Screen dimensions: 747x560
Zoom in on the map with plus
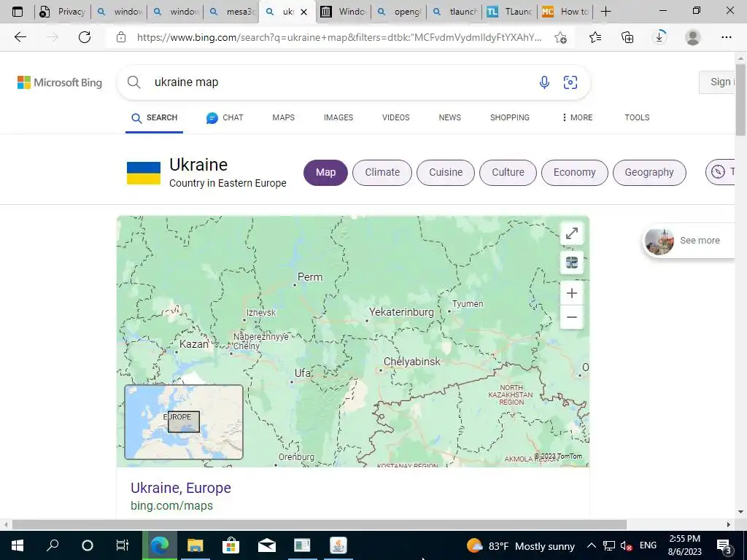pos(572,293)
